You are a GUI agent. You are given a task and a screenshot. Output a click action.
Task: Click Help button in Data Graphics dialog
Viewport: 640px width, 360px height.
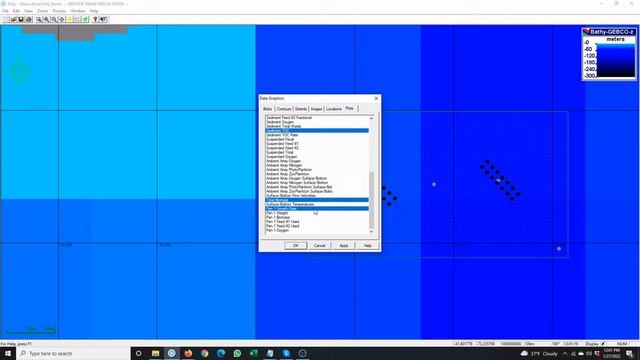click(x=368, y=246)
